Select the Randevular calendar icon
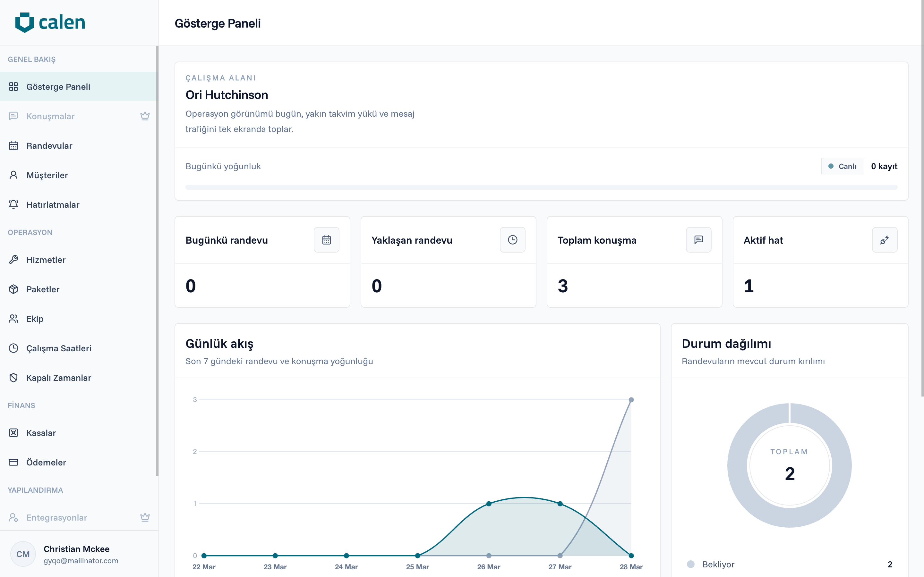 point(14,146)
